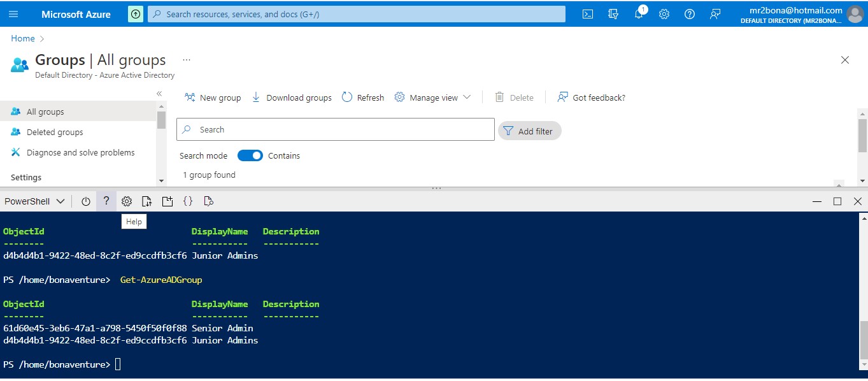The width and height of the screenshot is (868, 381).
Task: Click the groups Search input field
Action: click(x=335, y=129)
